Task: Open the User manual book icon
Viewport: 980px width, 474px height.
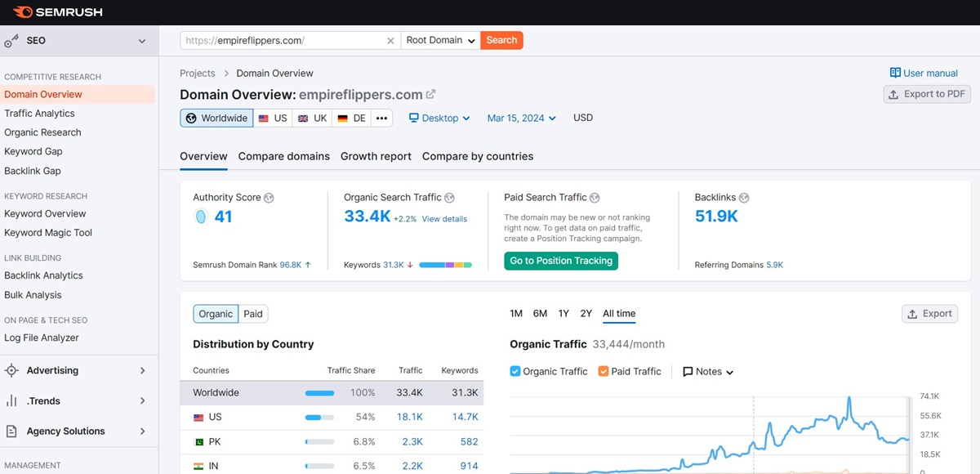Action: click(x=895, y=73)
